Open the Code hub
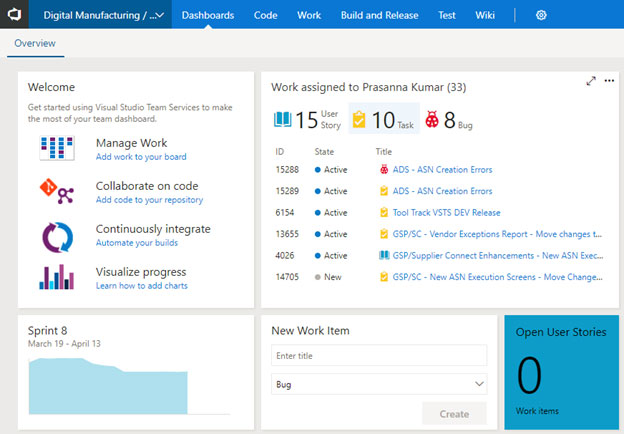The height and width of the screenshot is (434, 624). pyautogui.click(x=265, y=15)
